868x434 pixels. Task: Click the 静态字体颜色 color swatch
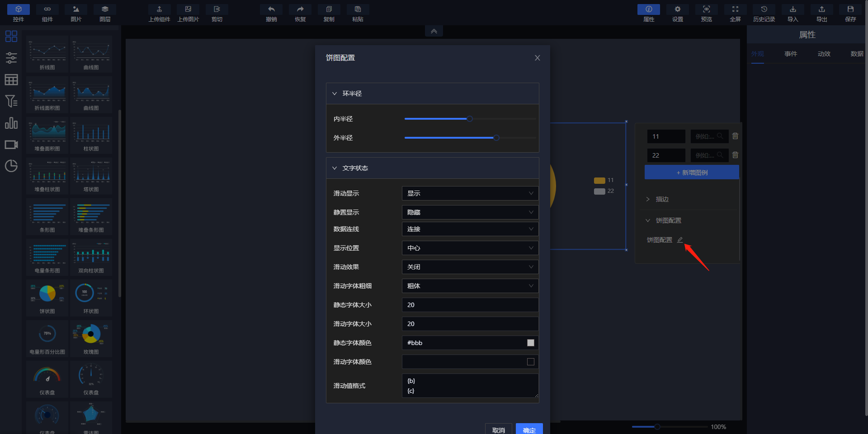(x=530, y=343)
